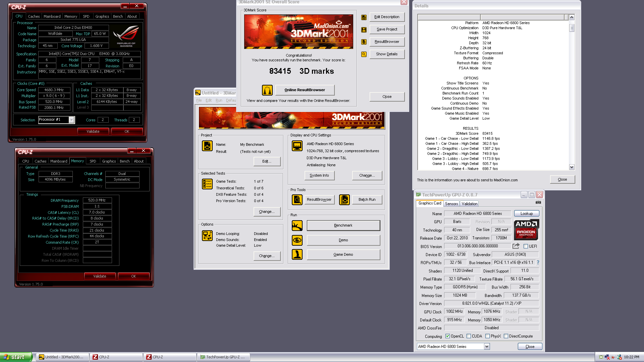Open the Bench tab in top CPU-Z
This screenshot has width=644, height=362.
[x=118, y=16]
